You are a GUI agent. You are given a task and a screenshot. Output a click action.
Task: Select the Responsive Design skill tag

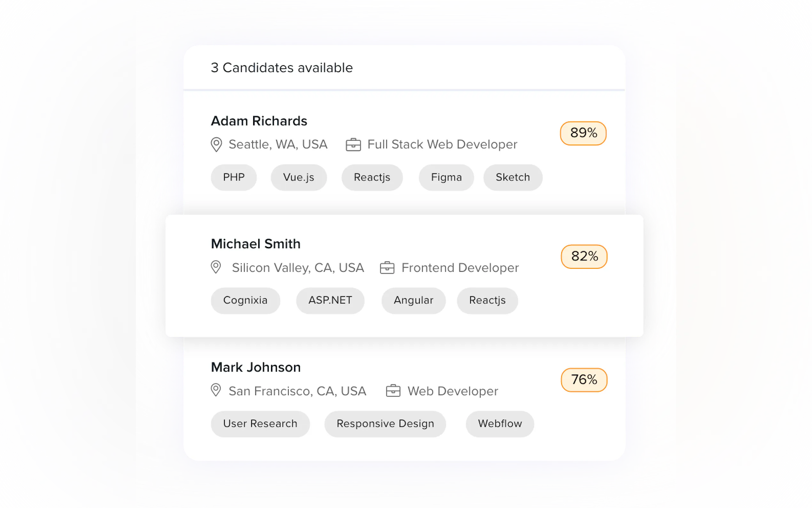385,424
